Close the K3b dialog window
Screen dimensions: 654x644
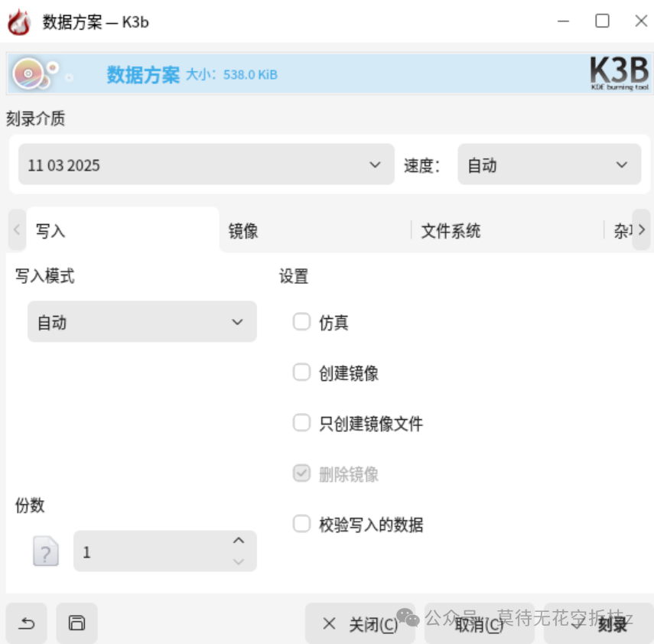pyautogui.click(x=641, y=21)
